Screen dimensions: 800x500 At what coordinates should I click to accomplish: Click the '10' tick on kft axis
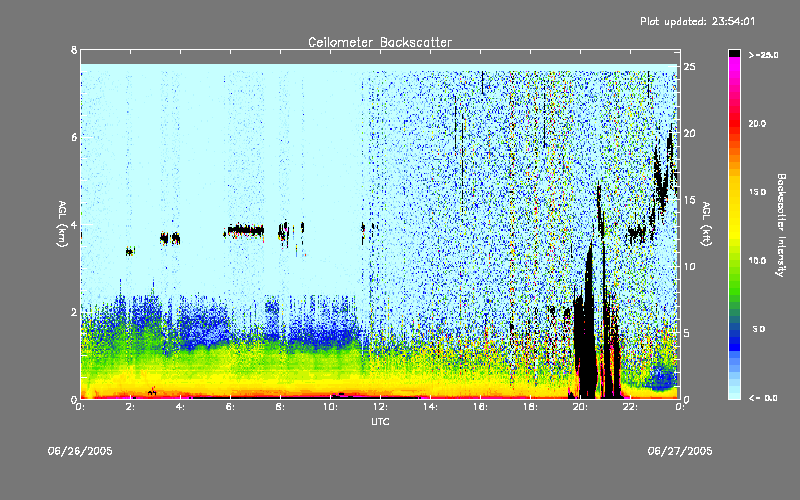(x=690, y=266)
